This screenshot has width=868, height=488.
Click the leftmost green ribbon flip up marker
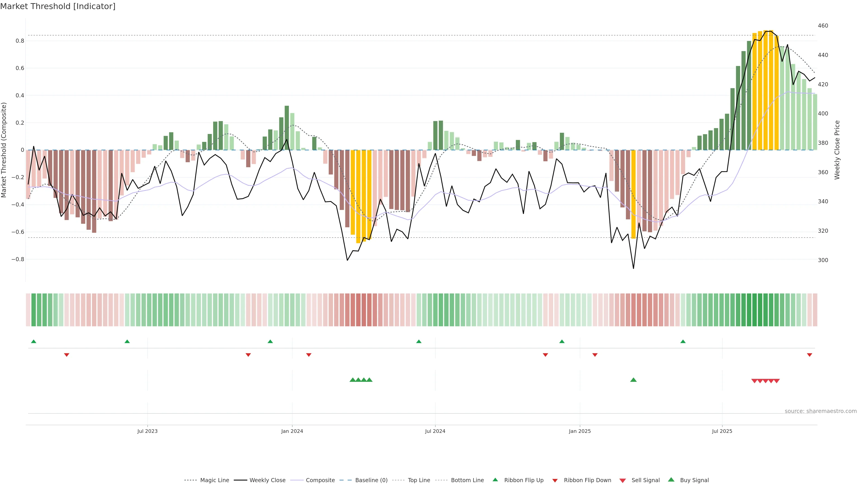[33, 342]
